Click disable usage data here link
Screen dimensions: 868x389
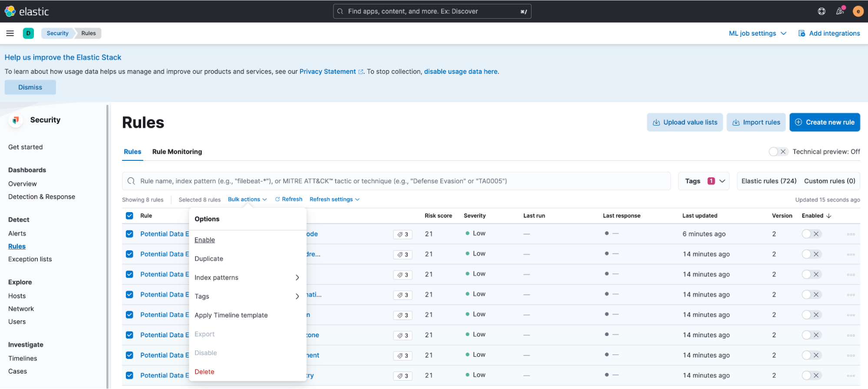[461, 72]
